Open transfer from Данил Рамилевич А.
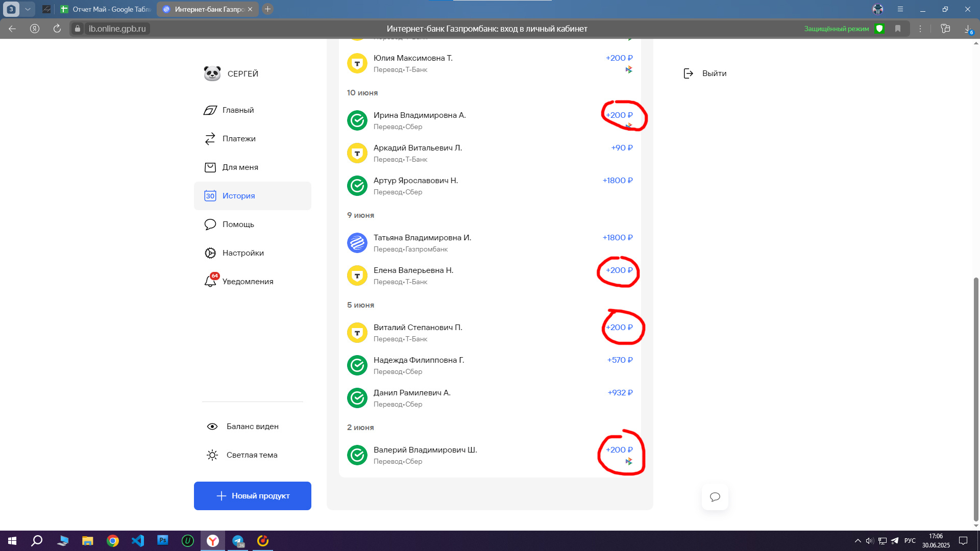The image size is (980, 551). click(x=490, y=398)
